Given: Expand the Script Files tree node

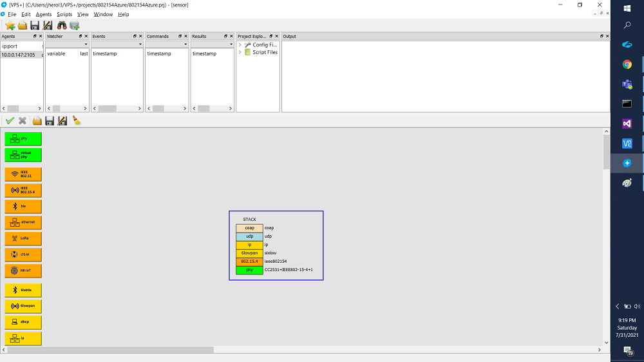Looking at the screenshot, I should (x=240, y=52).
